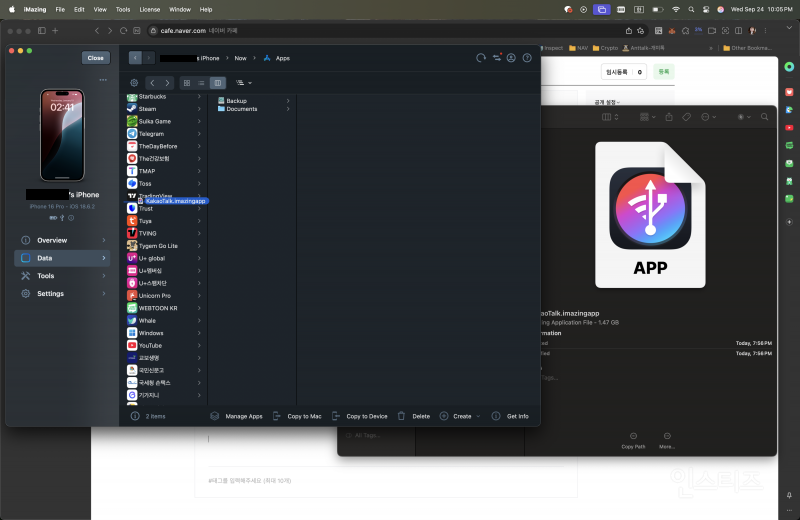Click Copy Path in Finder preview

pyautogui.click(x=633, y=440)
